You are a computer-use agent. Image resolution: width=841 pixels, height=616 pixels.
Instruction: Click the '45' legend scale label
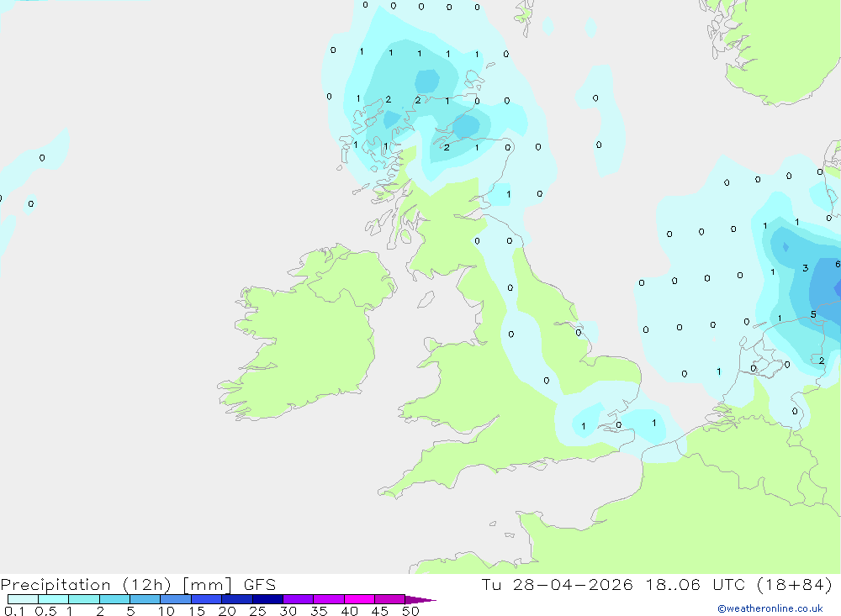tap(380, 611)
